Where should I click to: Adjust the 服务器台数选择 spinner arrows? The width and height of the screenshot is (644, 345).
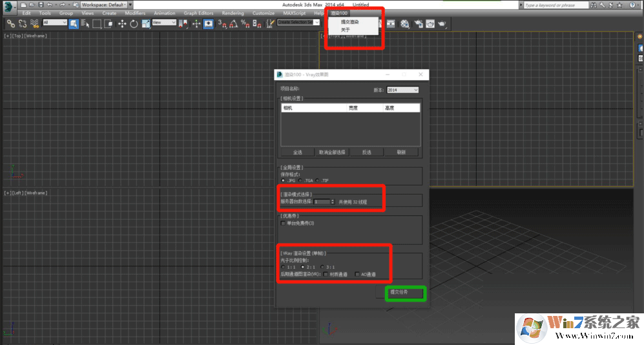332,202
